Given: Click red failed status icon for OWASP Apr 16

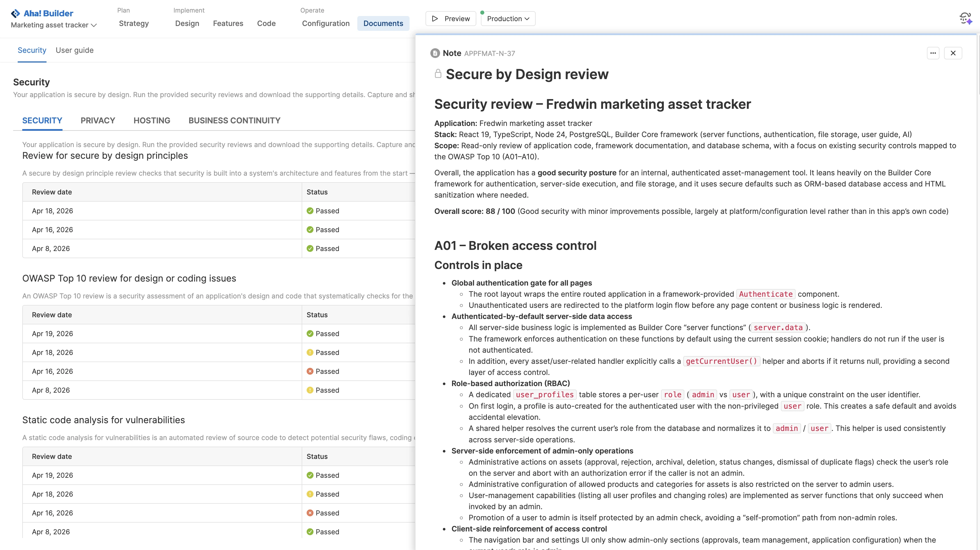Looking at the screenshot, I should pos(310,371).
